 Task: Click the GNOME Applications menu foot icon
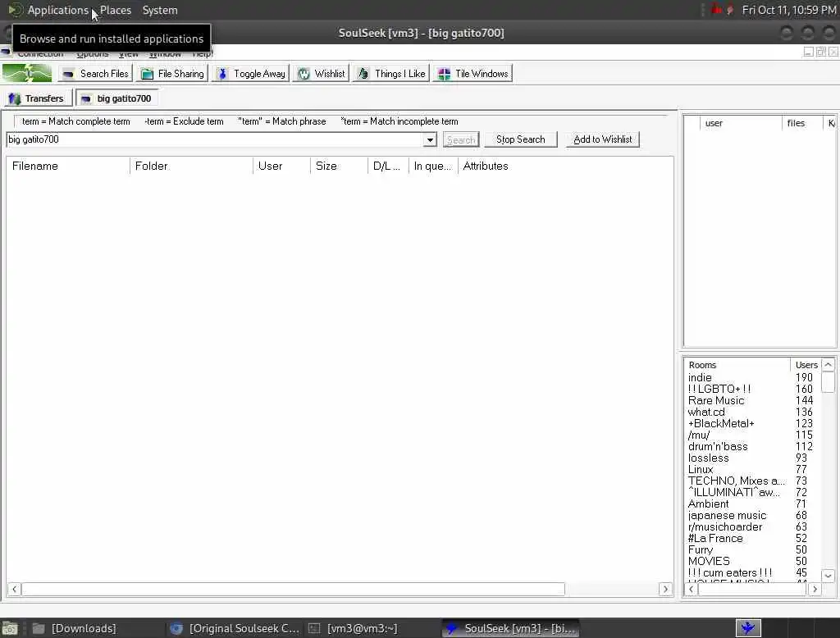[x=15, y=10]
